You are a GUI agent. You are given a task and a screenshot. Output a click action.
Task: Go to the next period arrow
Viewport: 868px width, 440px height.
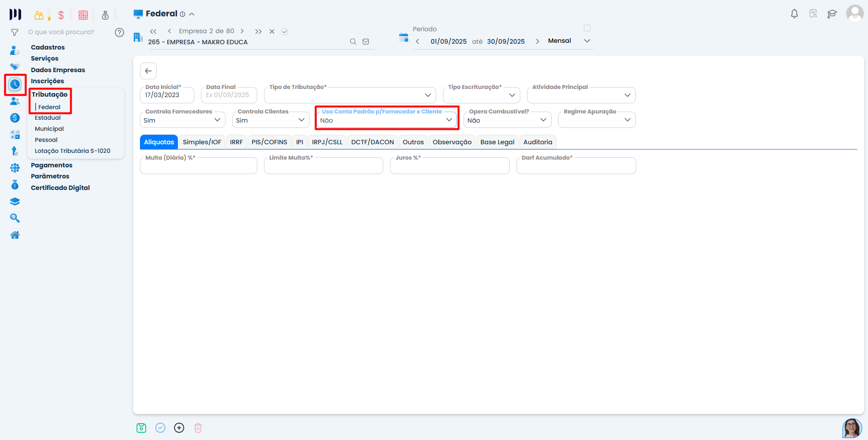(x=537, y=41)
